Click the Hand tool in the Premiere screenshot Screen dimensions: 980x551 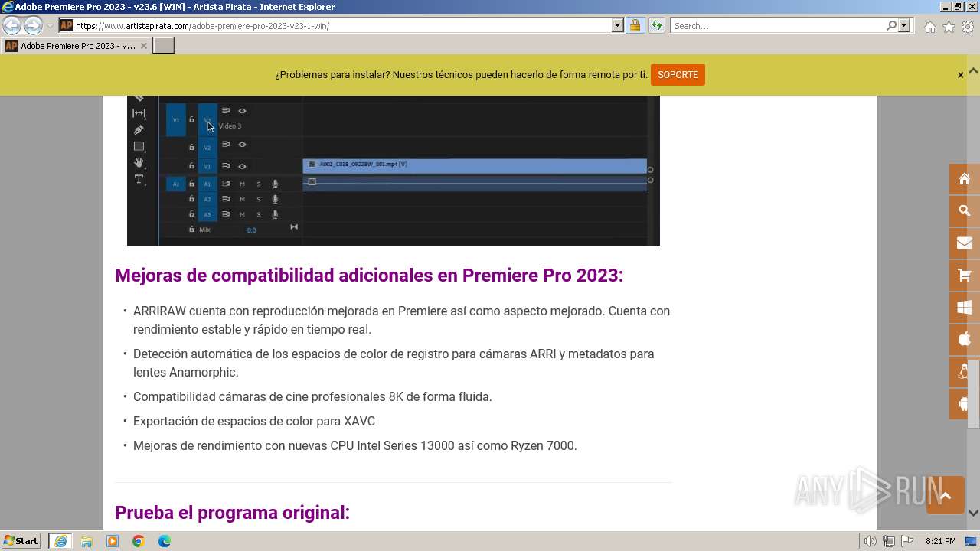pyautogui.click(x=139, y=162)
